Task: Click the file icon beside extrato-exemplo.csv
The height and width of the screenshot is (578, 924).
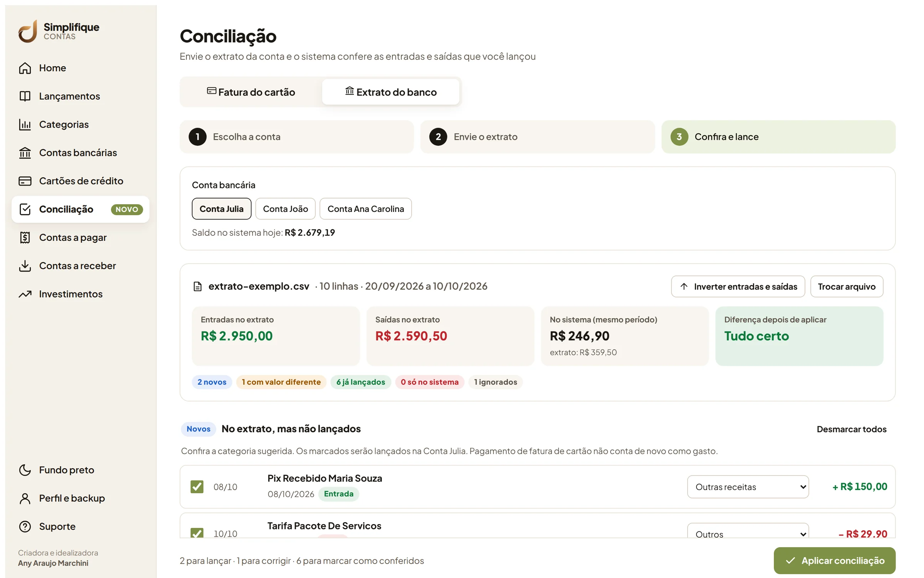Action: 198,286
